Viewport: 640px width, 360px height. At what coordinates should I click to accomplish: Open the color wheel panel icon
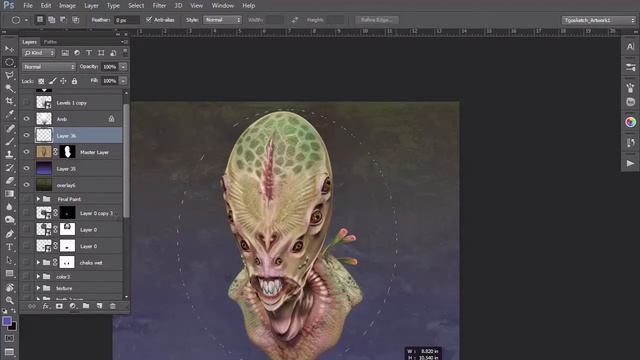coord(630,122)
